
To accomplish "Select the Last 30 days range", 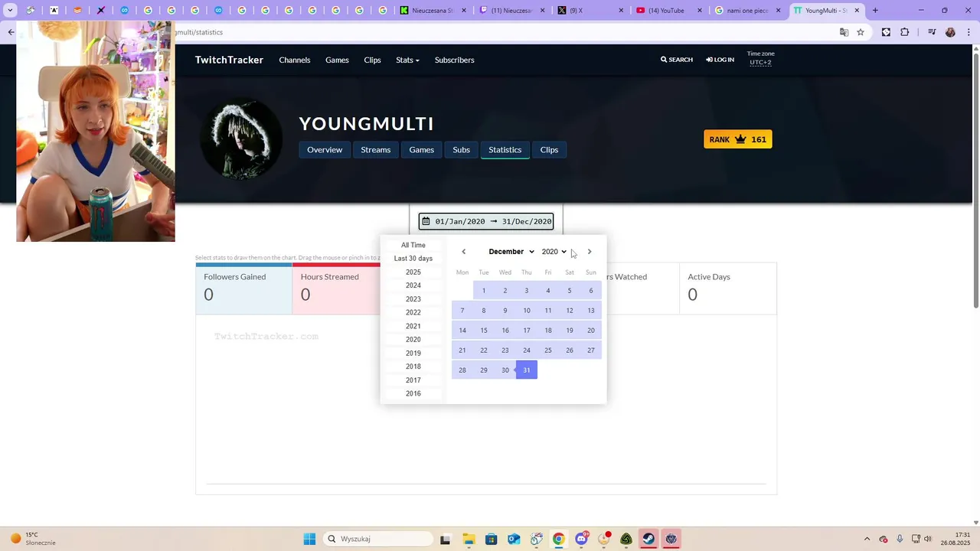I will [x=413, y=259].
